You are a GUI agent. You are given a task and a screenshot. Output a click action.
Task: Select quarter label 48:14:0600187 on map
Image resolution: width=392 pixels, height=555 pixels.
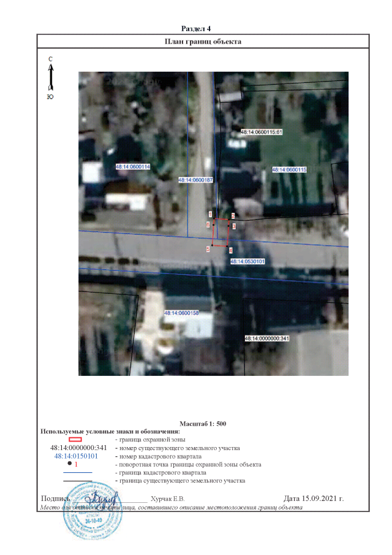pyautogui.click(x=195, y=180)
